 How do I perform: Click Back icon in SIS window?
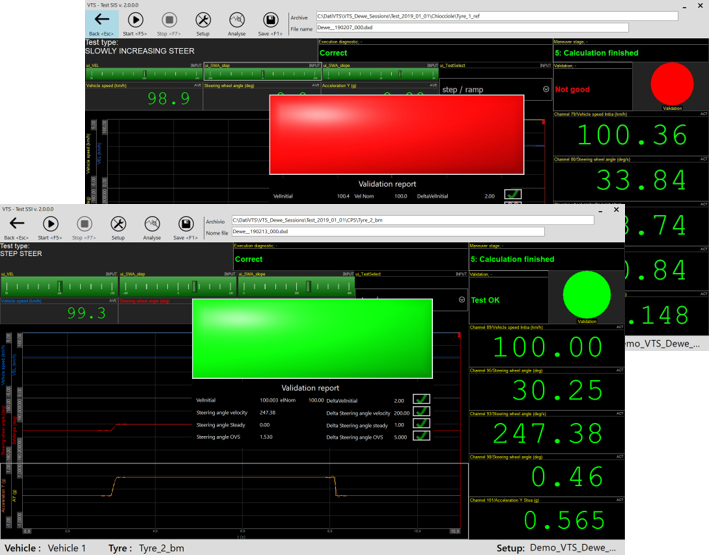coord(102,22)
